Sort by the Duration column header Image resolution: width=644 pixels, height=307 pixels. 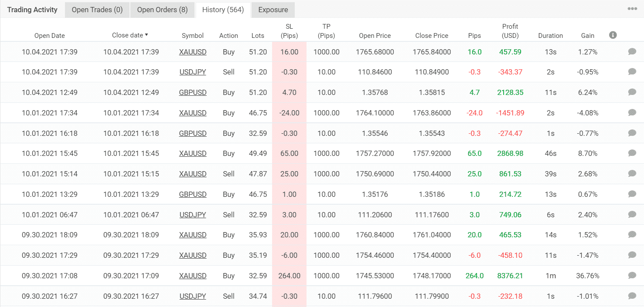tap(550, 36)
